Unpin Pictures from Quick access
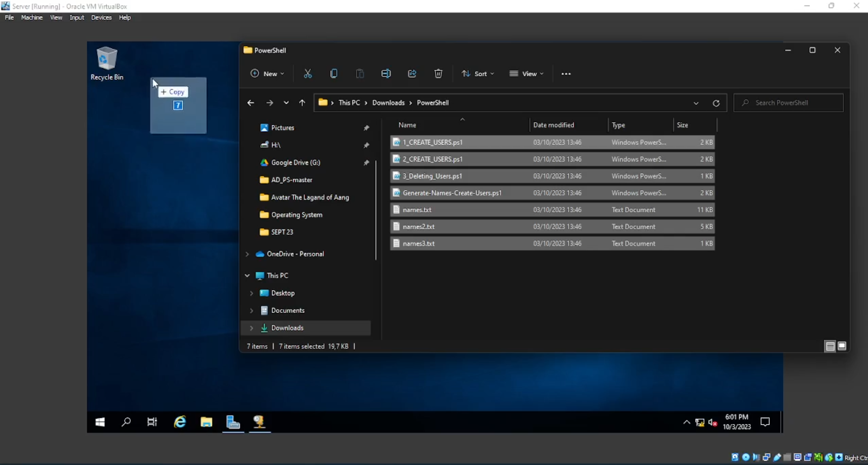Viewport: 868px width, 465px height. [x=367, y=128]
